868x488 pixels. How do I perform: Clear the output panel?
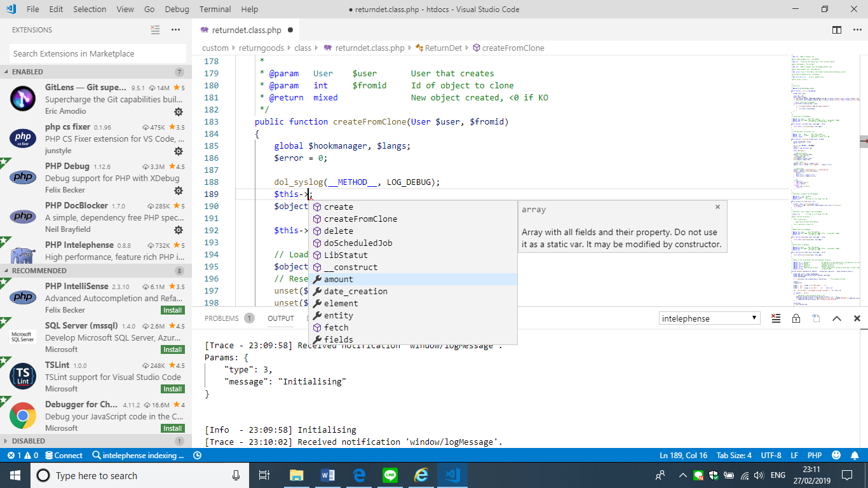(x=776, y=318)
